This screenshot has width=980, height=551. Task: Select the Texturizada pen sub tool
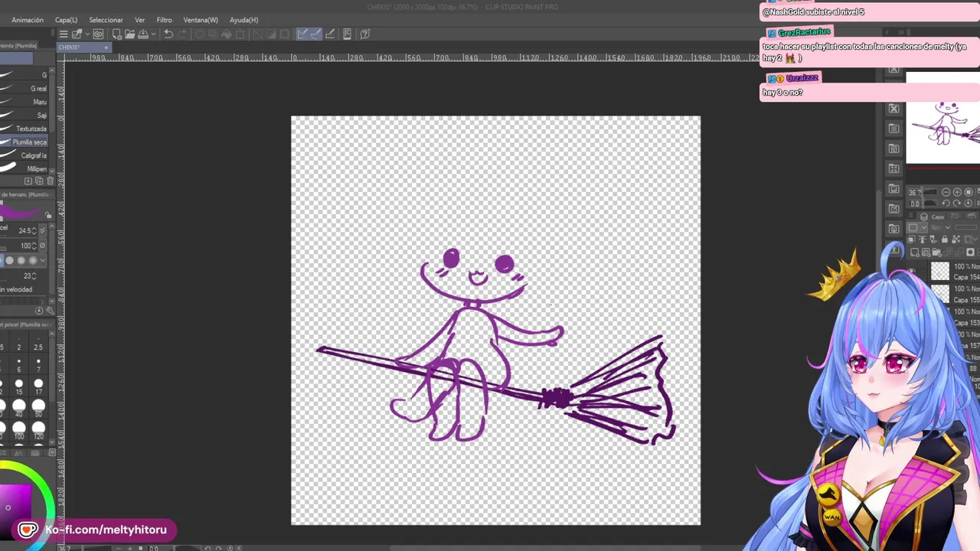(25, 129)
